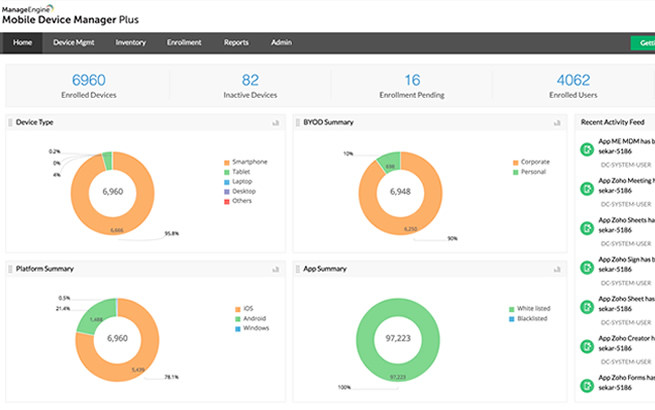Grab the drag handle of Platform Summary panel
Image resolution: width=655 pixels, height=410 pixels.
point(10,269)
